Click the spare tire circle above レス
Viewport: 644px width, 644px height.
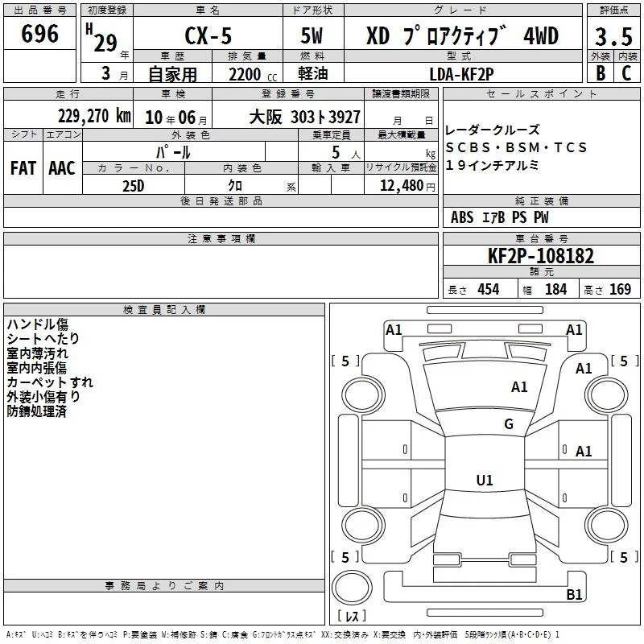point(352,588)
